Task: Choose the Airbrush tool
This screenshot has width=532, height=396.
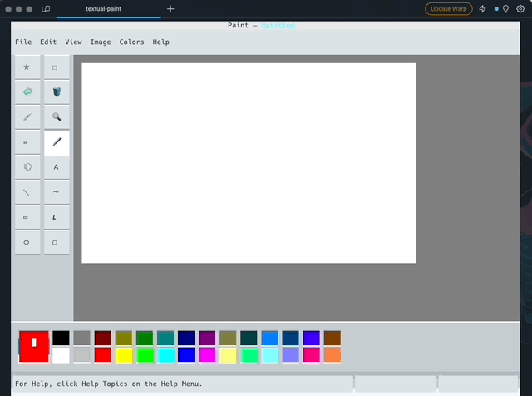Action: (27, 167)
